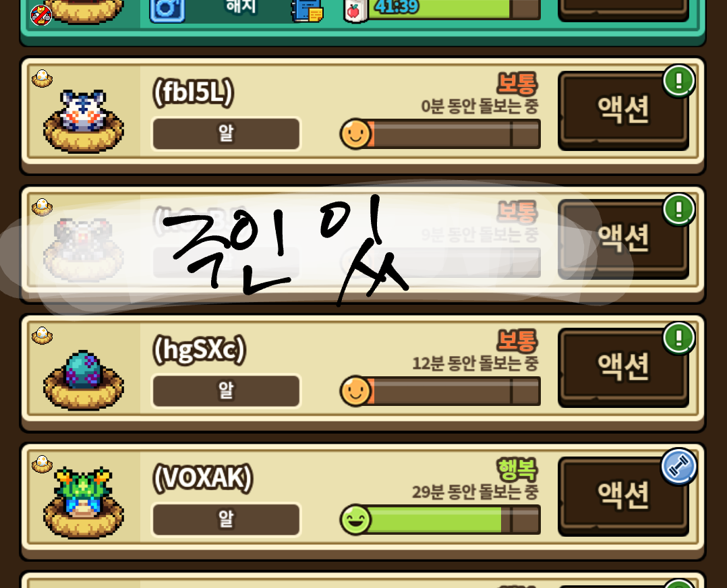This screenshot has height=588, width=727.
Task: Click the small nest egg icon on VOXAK card
Action: (x=42, y=464)
